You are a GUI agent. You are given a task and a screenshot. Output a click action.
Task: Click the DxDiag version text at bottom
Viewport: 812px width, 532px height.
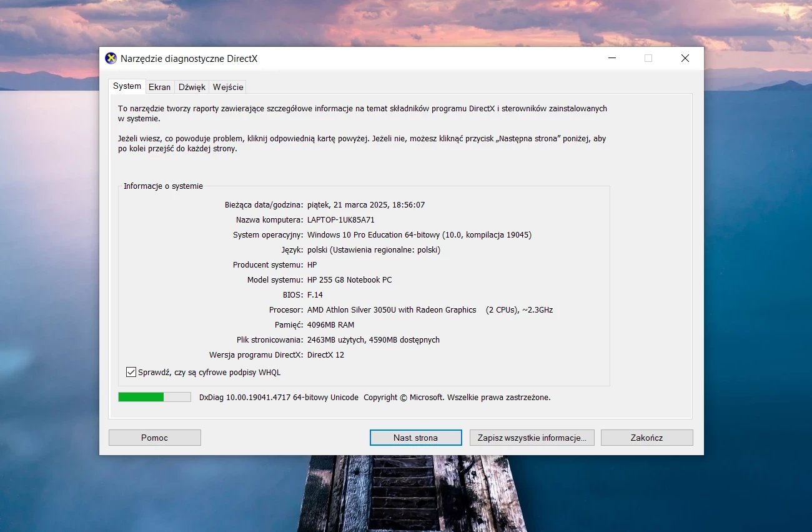(x=279, y=397)
